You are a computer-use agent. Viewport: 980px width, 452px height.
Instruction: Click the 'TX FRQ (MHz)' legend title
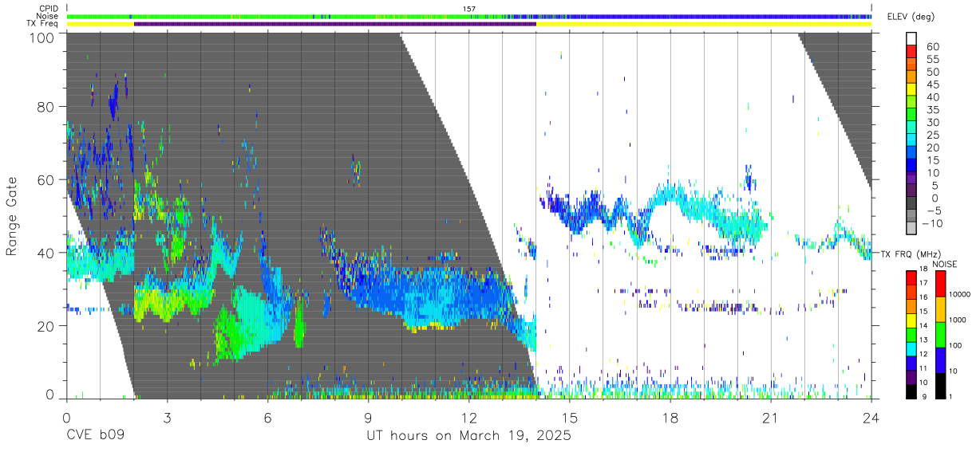pyautogui.click(x=910, y=254)
